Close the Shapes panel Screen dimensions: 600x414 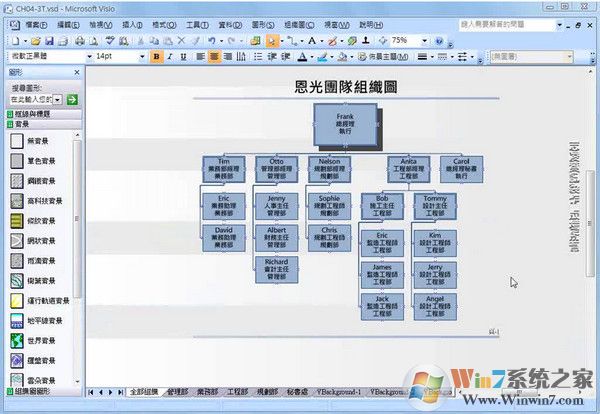point(77,72)
